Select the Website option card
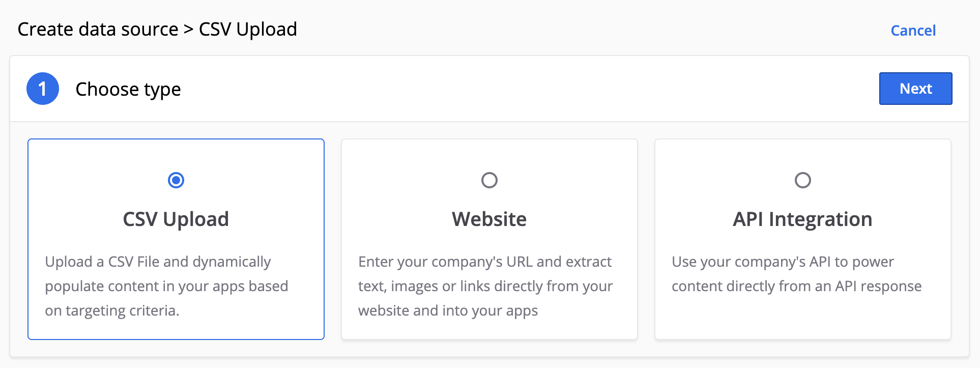980x368 pixels. point(489,238)
